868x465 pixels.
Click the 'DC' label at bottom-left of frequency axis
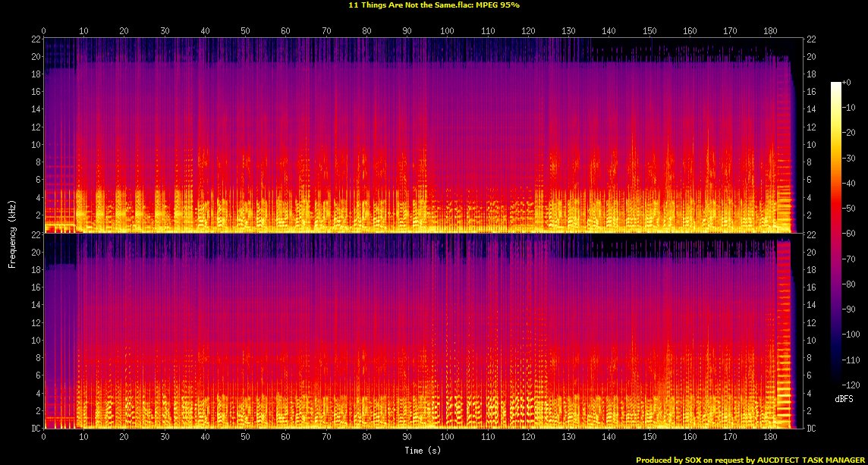(33, 429)
